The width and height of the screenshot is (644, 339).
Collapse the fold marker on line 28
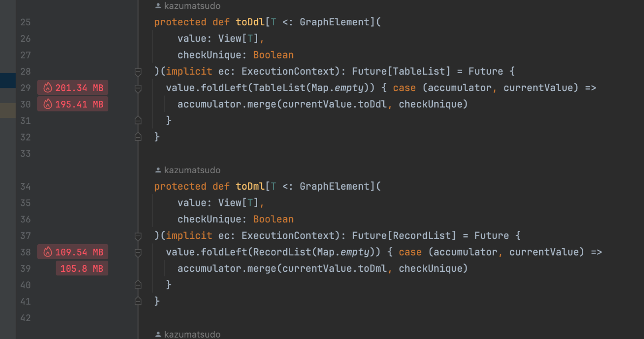138,72
